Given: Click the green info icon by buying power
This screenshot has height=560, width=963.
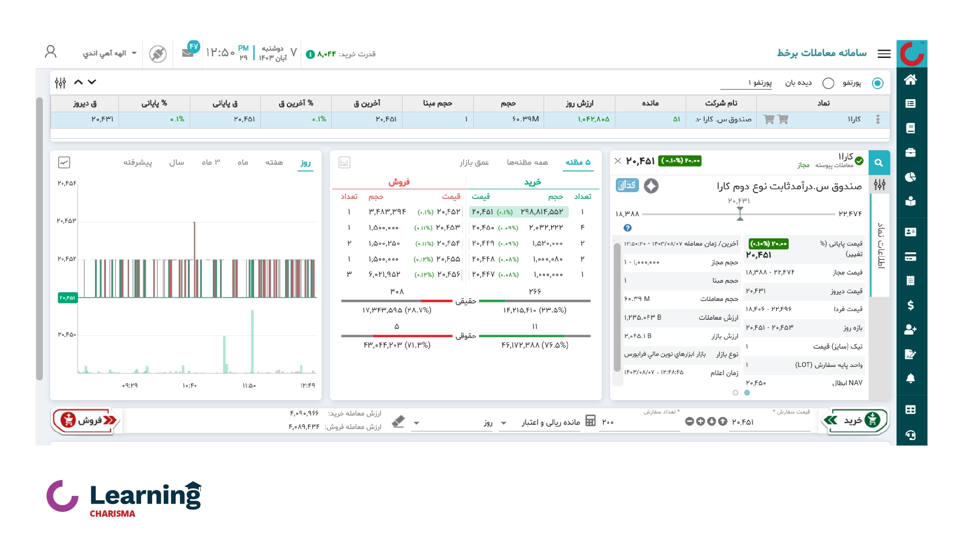Looking at the screenshot, I should click(310, 54).
